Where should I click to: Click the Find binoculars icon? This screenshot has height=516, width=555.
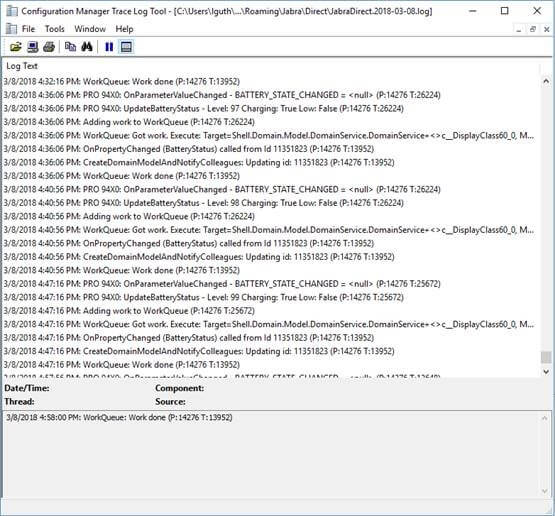(87, 47)
